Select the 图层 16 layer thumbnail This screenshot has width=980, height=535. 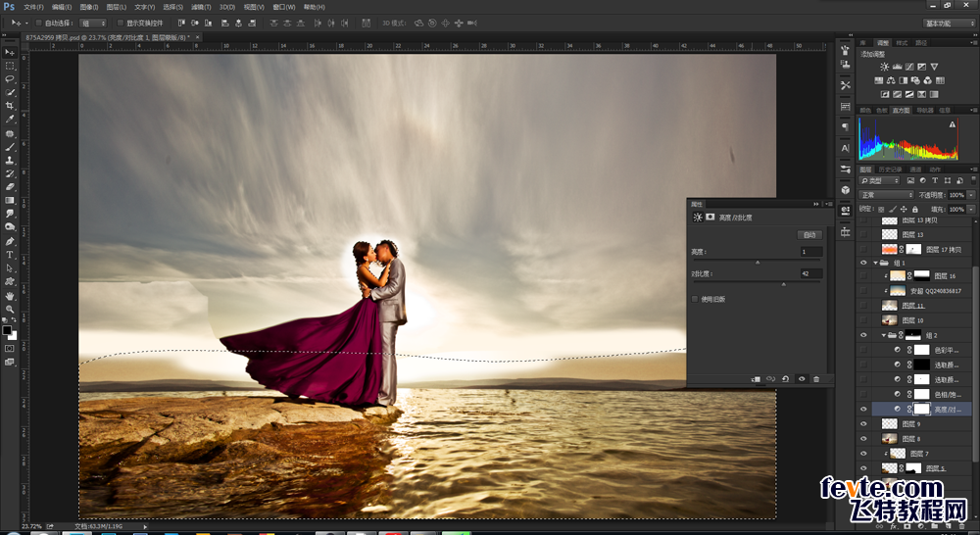[x=898, y=275]
